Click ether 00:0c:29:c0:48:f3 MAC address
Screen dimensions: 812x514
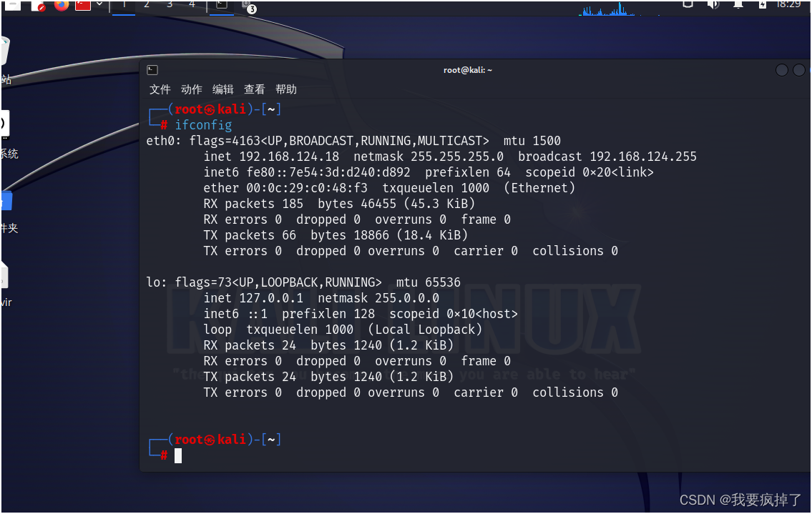(285, 187)
